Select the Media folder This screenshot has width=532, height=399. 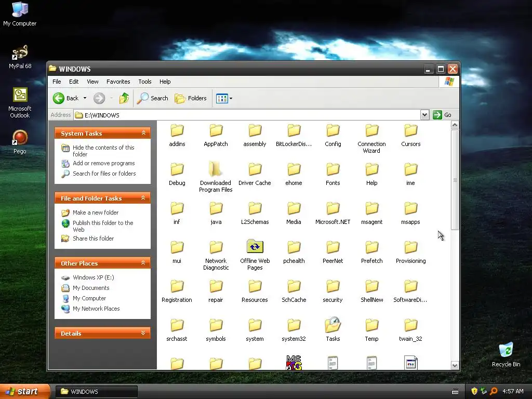294,214
